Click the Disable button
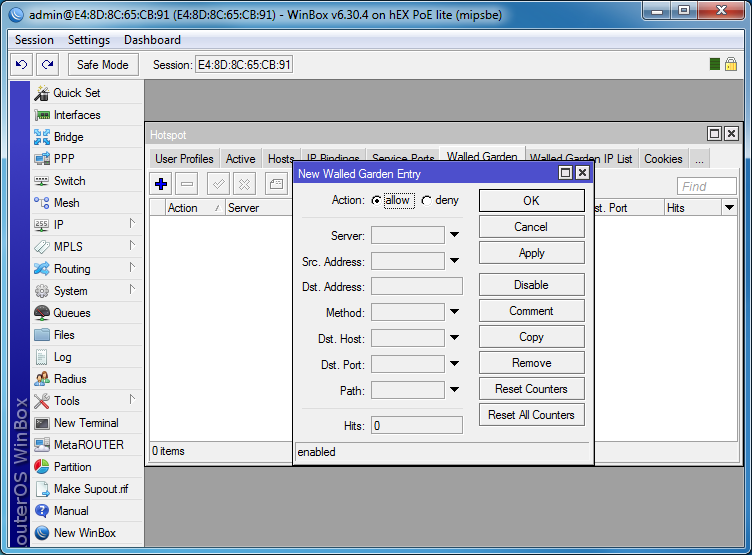This screenshot has width=752, height=555. point(531,285)
